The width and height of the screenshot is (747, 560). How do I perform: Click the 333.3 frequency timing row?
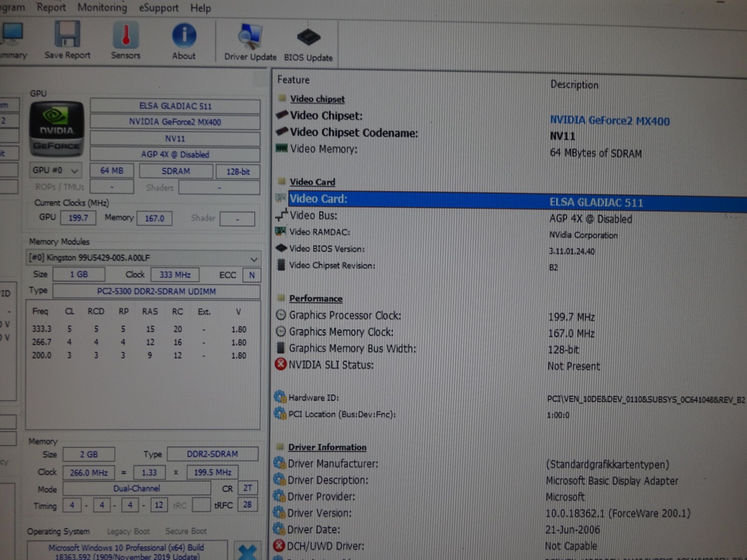[x=139, y=329]
